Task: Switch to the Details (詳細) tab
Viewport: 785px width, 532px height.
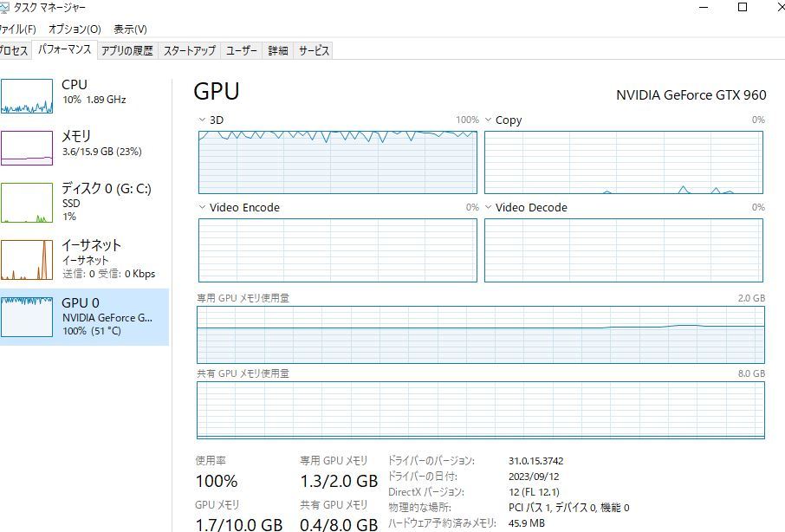Action: tap(277, 51)
